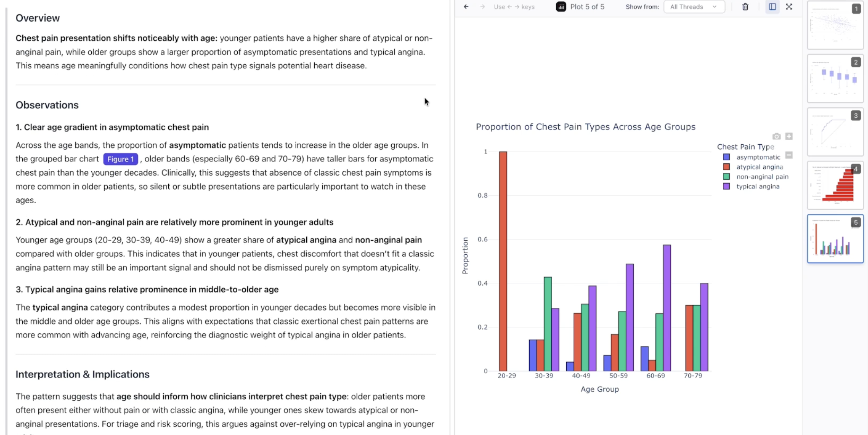Select plot thumbnail 1 in the sidebar
Viewport: 868px width, 435px height.
click(x=835, y=25)
